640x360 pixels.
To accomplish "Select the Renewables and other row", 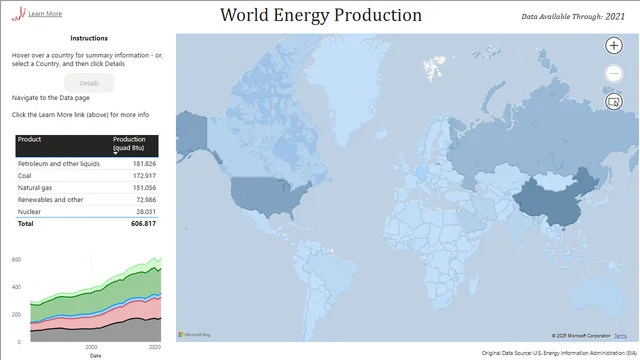I will [87, 200].
